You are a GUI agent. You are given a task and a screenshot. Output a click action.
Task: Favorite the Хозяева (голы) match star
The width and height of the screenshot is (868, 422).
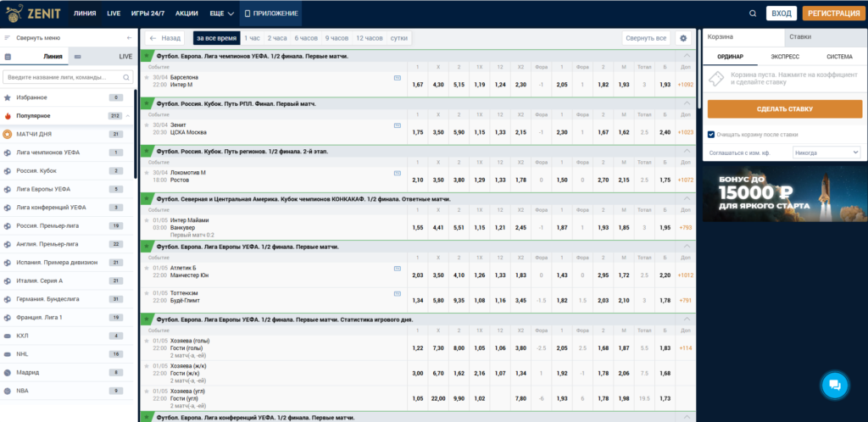coord(147,341)
